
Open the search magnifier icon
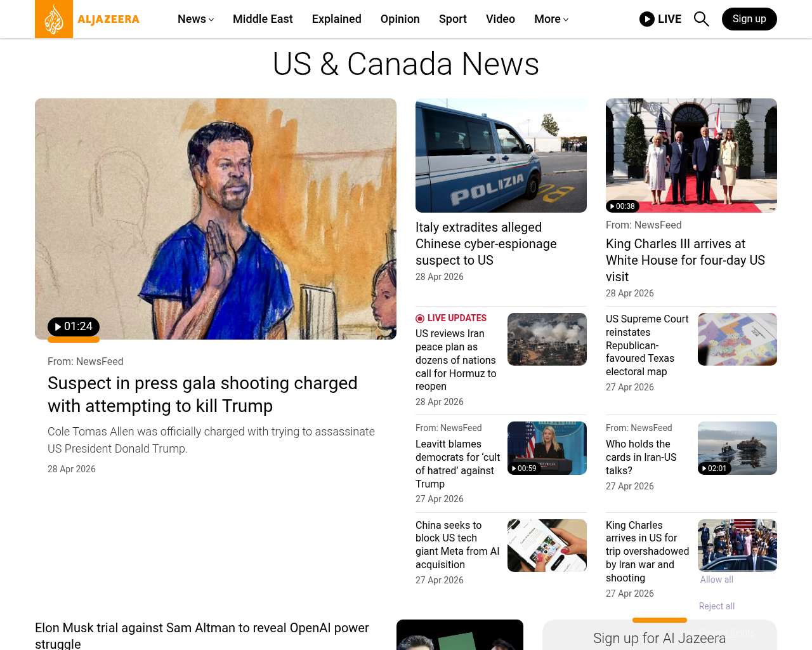click(x=701, y=19)
